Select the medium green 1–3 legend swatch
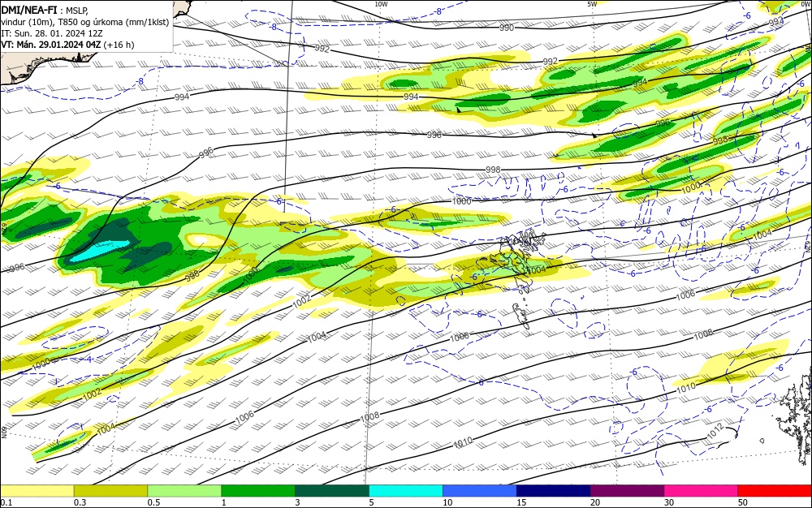This screenshot has width=812, height=508. [258, 491]
